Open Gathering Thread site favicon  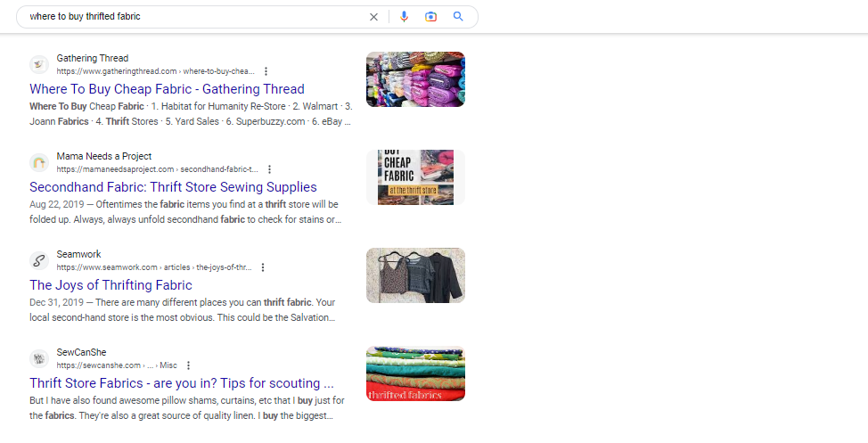click(x=38, y=65)
